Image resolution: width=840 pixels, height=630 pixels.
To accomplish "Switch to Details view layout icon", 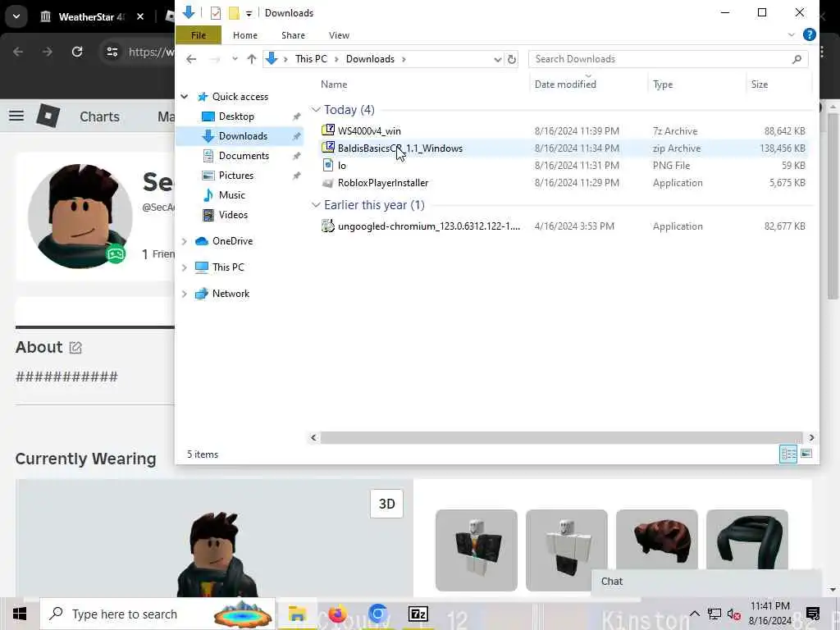I will coord(788,454).
